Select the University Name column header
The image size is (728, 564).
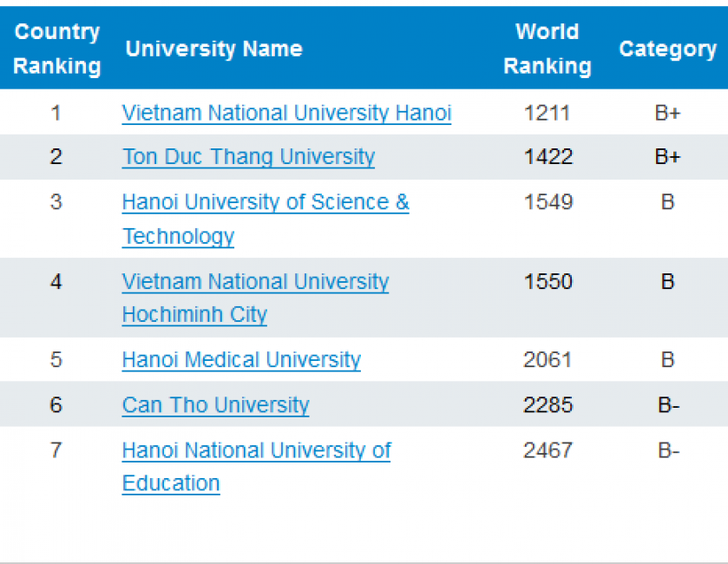[x=213, y=49]
